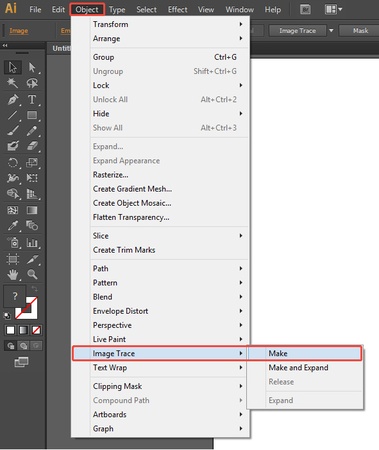The image size is (379, 450).
Task: Select the Blend tool
Action: [x=32, y=226]
